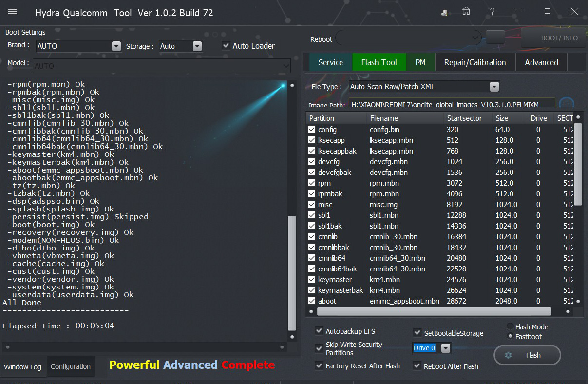
Task: Open the PM tab
Action: [420, 62]
